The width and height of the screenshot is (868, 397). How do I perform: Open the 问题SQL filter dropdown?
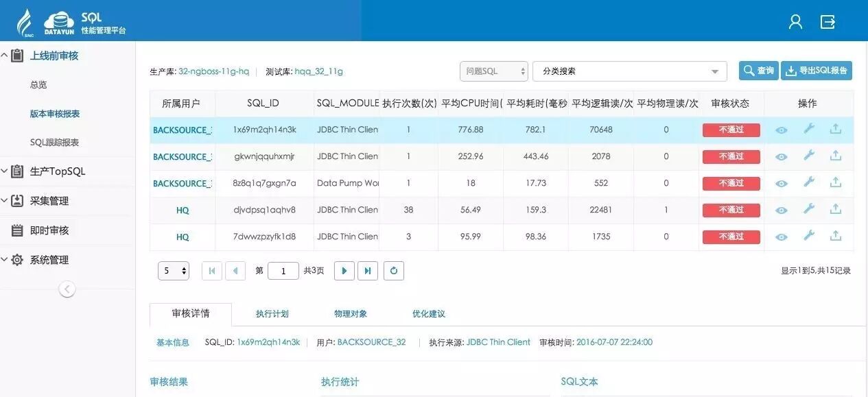(x=494, y=71)
